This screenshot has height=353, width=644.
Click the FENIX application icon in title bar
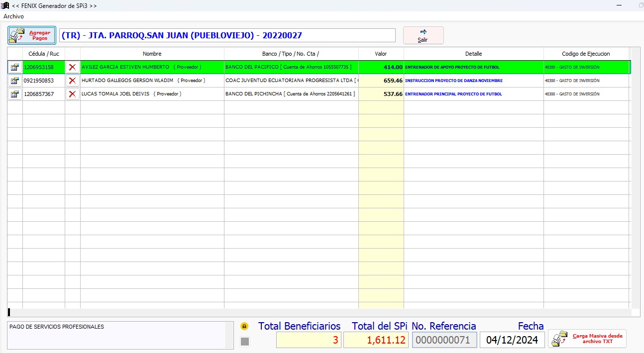click(5, 5)
